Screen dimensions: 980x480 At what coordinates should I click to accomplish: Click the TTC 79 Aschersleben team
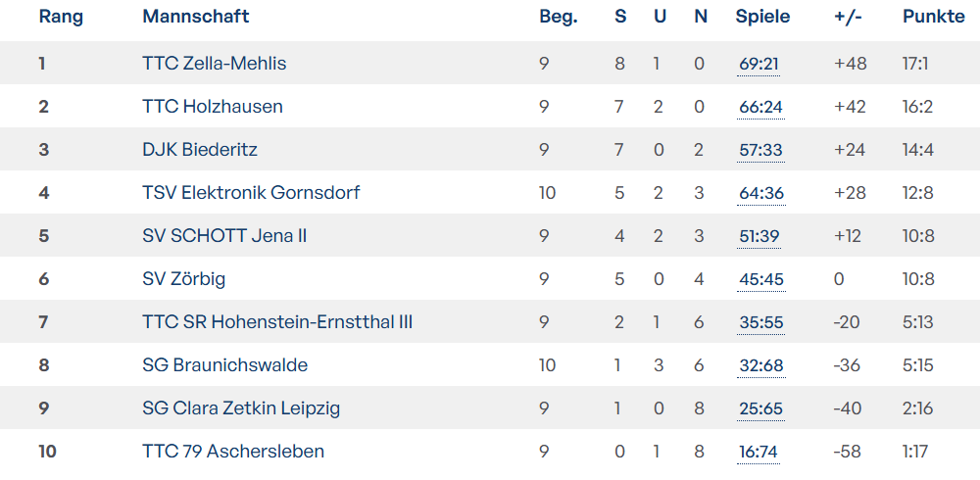click(233, 452)
